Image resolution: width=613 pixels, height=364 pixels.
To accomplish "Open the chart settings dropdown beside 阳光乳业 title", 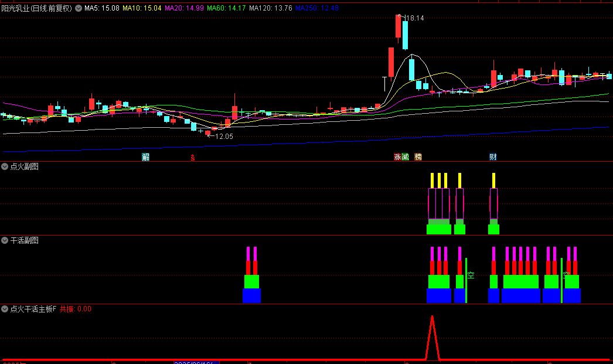I will point(79,8).
